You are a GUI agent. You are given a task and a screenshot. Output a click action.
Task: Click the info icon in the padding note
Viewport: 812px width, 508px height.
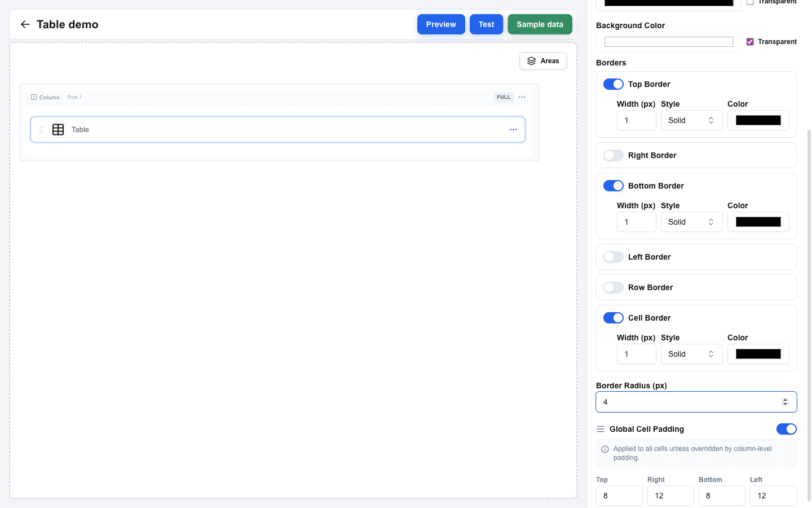tap(605, 449)
